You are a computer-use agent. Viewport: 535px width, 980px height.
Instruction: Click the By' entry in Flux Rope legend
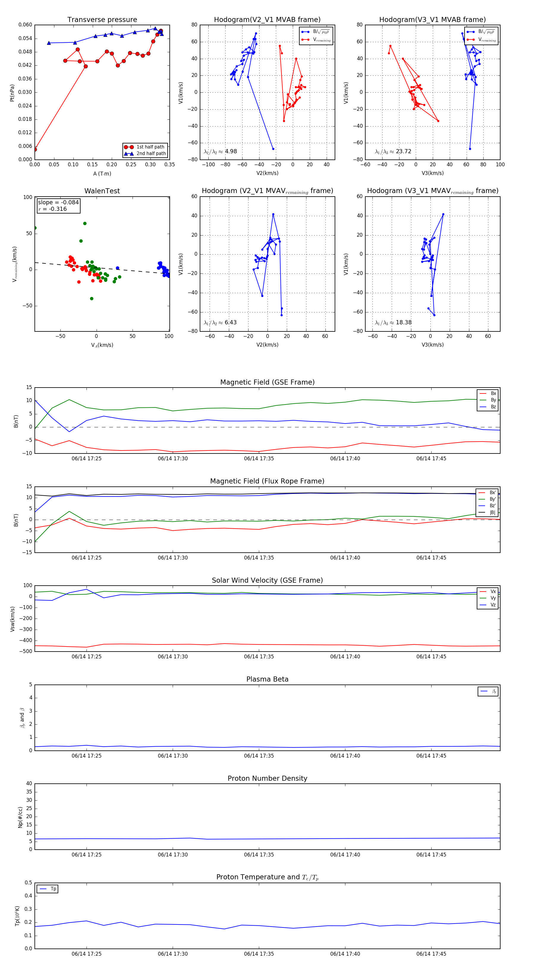tap(487, 499)
